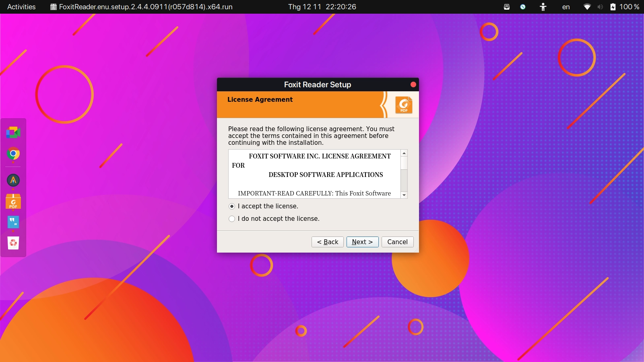Click the license scrollbar down arrow

tap(404, 195)
